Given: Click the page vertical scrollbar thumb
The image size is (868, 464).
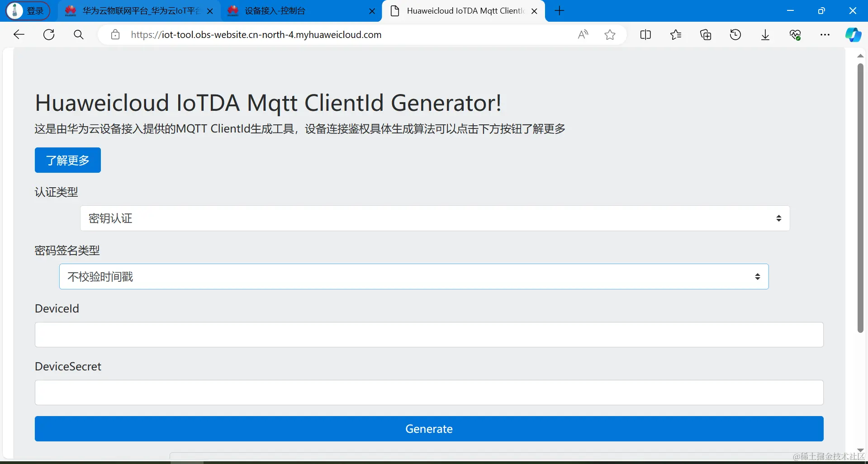Looking at the screenshot, I should coord(860,198).
